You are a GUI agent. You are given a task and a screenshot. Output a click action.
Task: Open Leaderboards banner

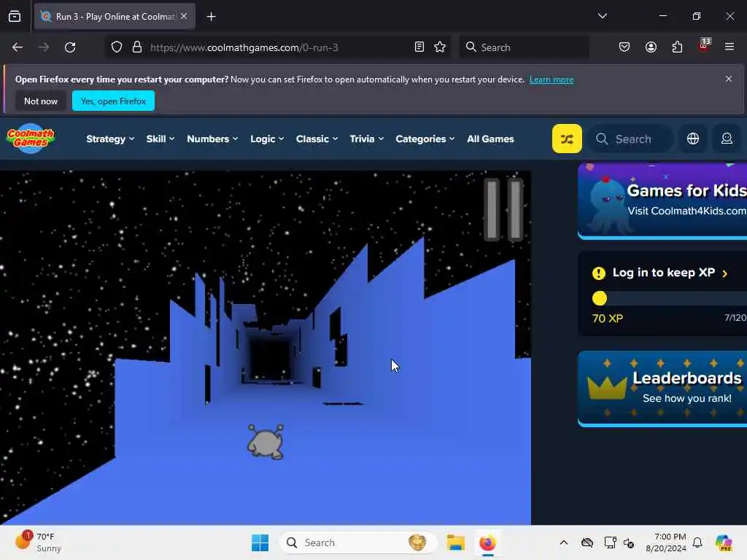pyautogui.click(x=662, y=389)
